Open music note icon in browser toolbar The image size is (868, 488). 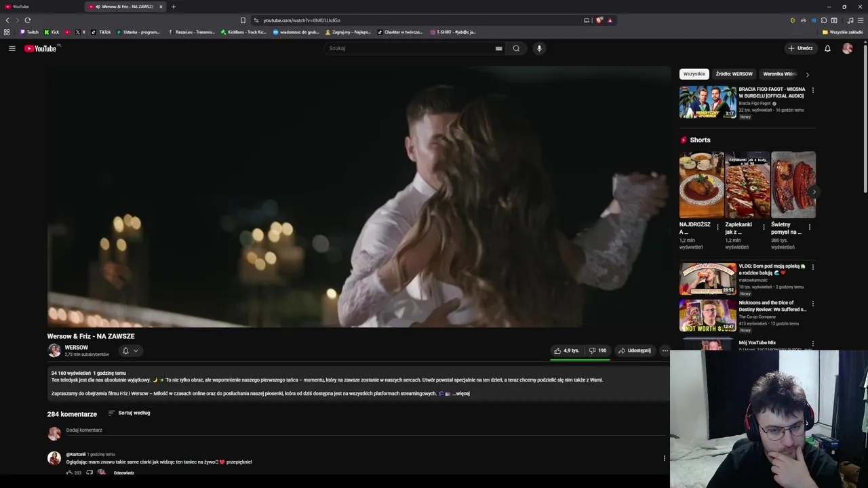pos(850,20)
